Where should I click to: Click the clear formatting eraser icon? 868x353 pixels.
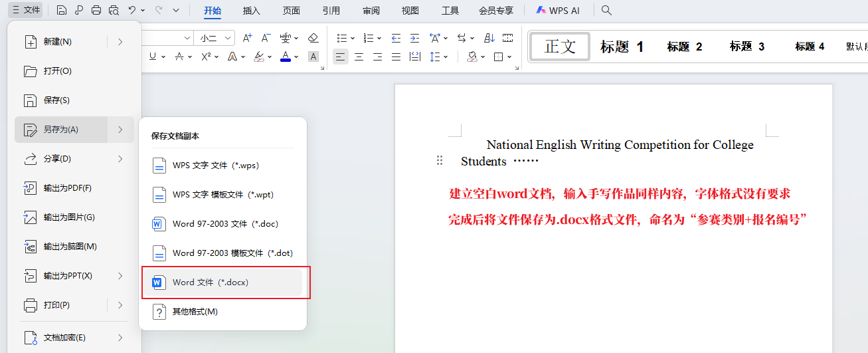(x=313, y=38)
